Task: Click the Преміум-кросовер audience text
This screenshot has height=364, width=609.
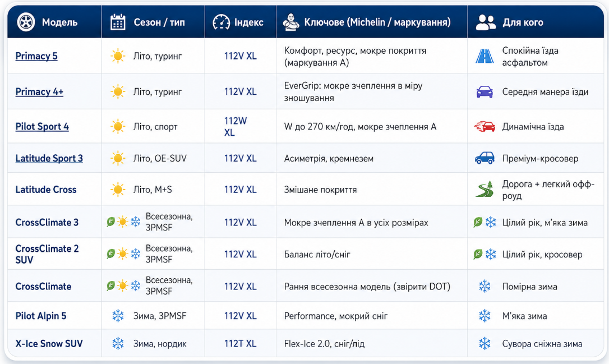Action: coord(540,159)
